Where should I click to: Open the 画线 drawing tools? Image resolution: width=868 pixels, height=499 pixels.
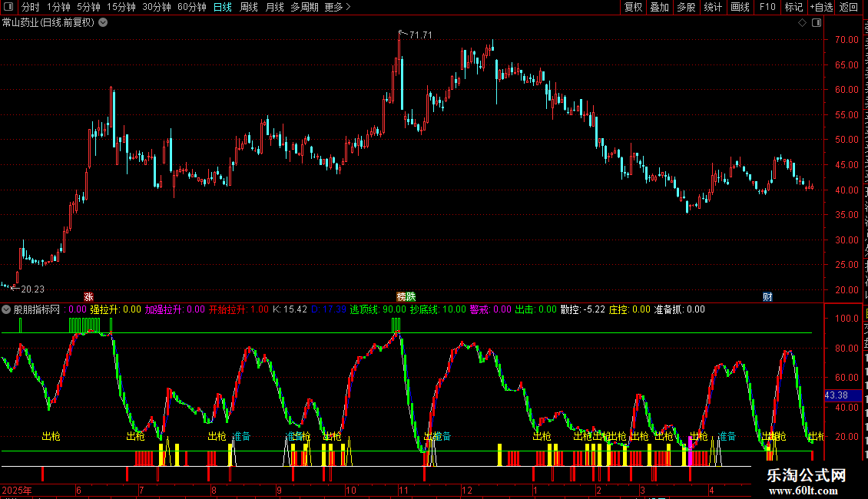pos(740,7)
